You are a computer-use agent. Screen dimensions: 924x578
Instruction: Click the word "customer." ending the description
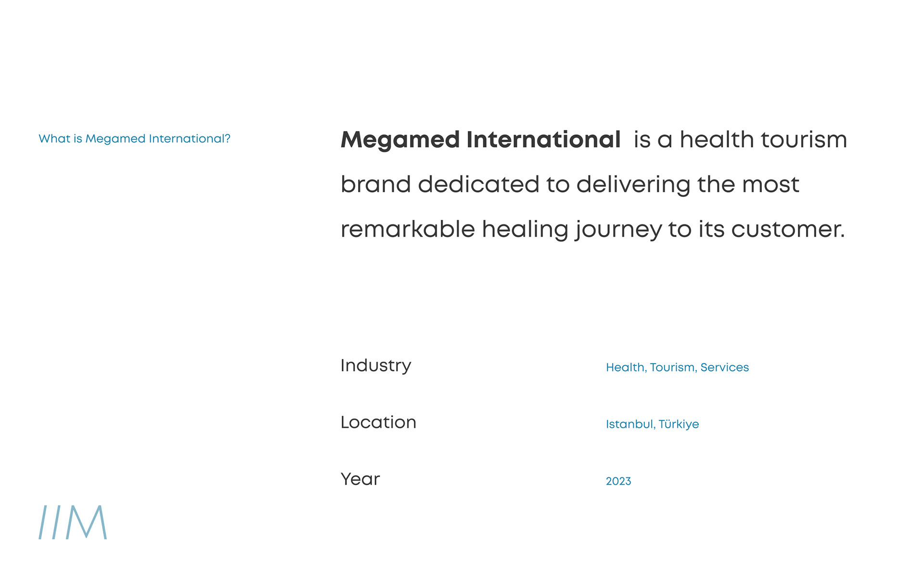pyautogui.click(x=788, y=229)
